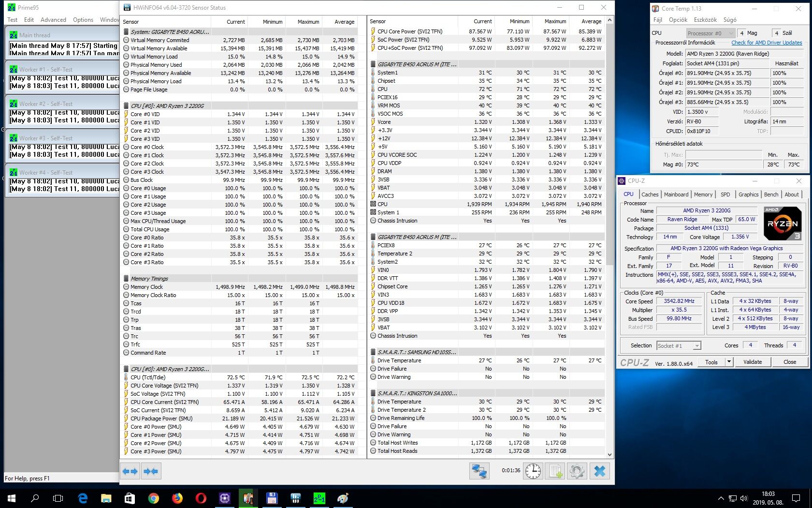
Task: Open Windows Start menu
Action: pos(12,498)
